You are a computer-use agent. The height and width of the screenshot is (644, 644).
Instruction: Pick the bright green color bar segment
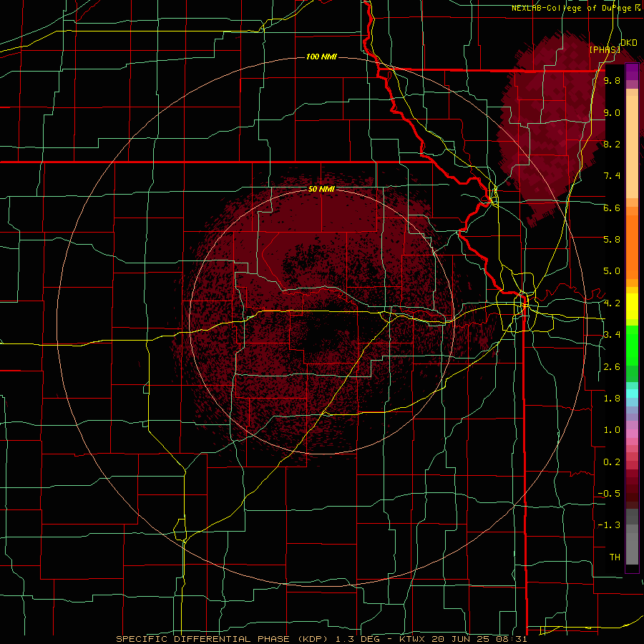pos(632,346)
